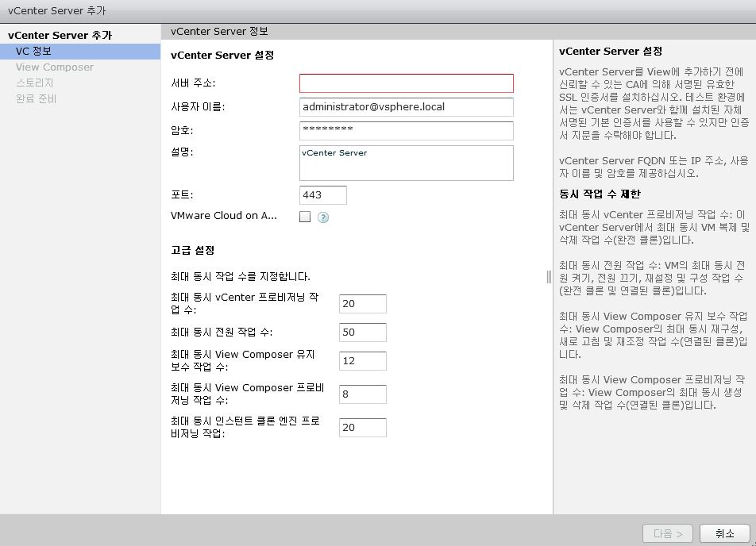Image resolution: width=756 pixels, height=546 pixels.
Task: Click the 취소 button
Action: 725,533
